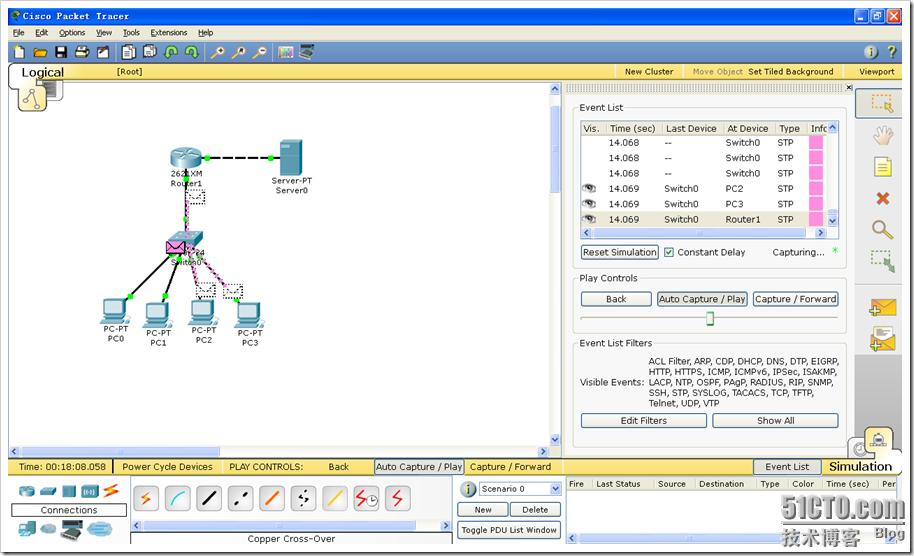The image size is (914, 556).
Task: Select the Inspect magnifier tool
Action: pos(883,230)
